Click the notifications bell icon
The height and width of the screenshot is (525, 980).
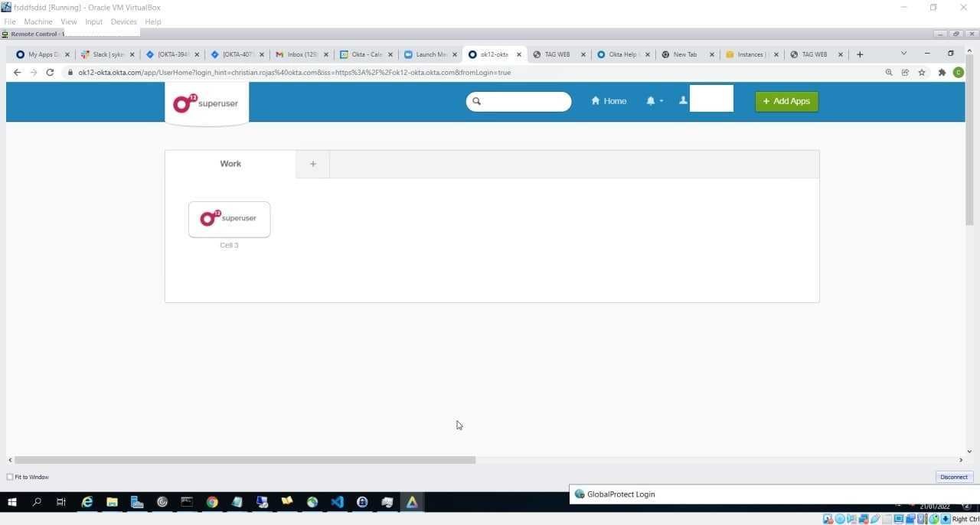pyautogui.click(x=649, y=100)
